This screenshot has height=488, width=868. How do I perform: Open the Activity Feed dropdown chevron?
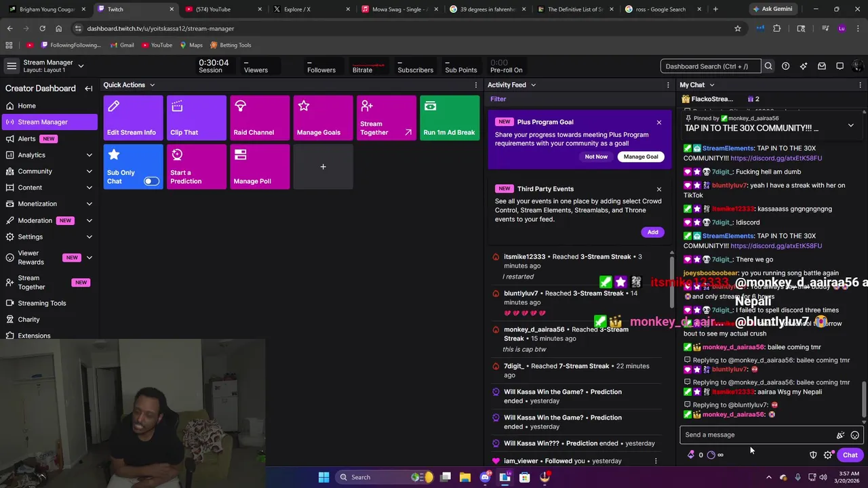533,85
